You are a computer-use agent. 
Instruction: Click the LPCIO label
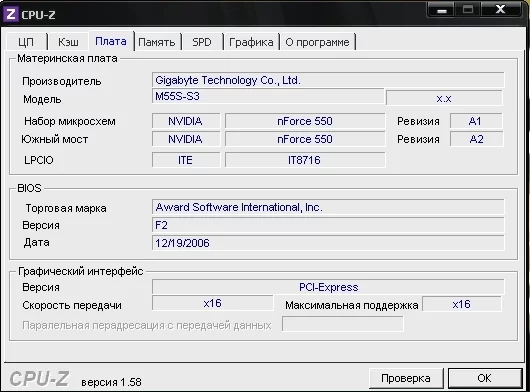click(39, 160)
